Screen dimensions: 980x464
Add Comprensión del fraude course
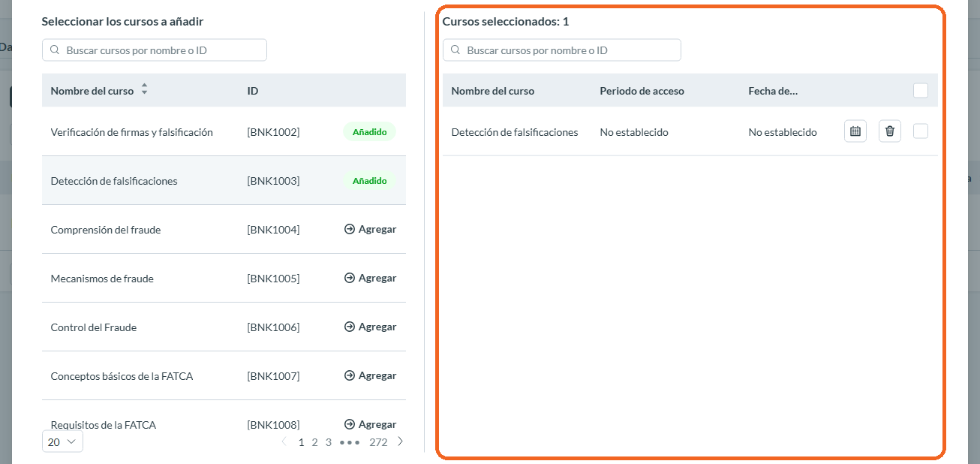coord(370,229)
